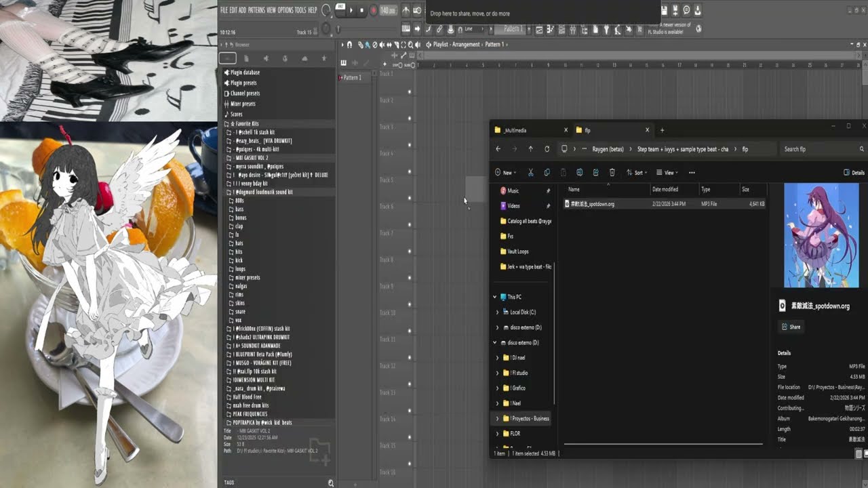Open the Browser plugin database speaker icon
868x488 pixels.
click(266, 58)
